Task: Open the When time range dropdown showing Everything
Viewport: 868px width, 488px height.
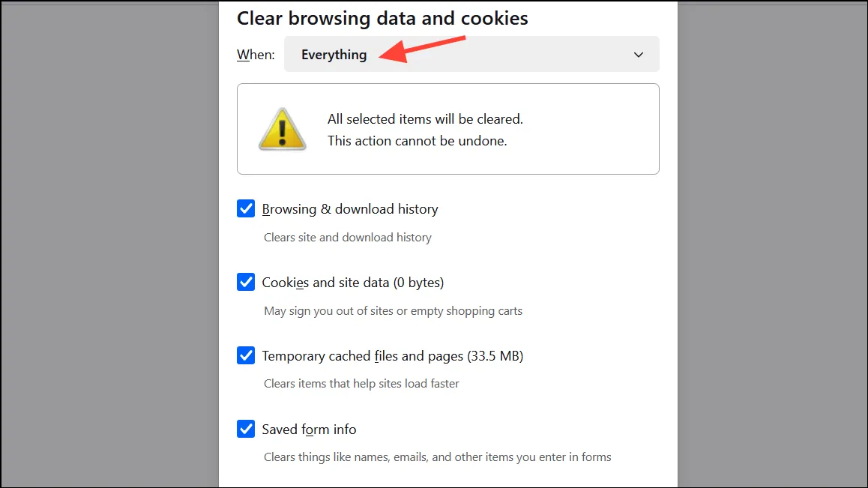Action: click(471, 54)
